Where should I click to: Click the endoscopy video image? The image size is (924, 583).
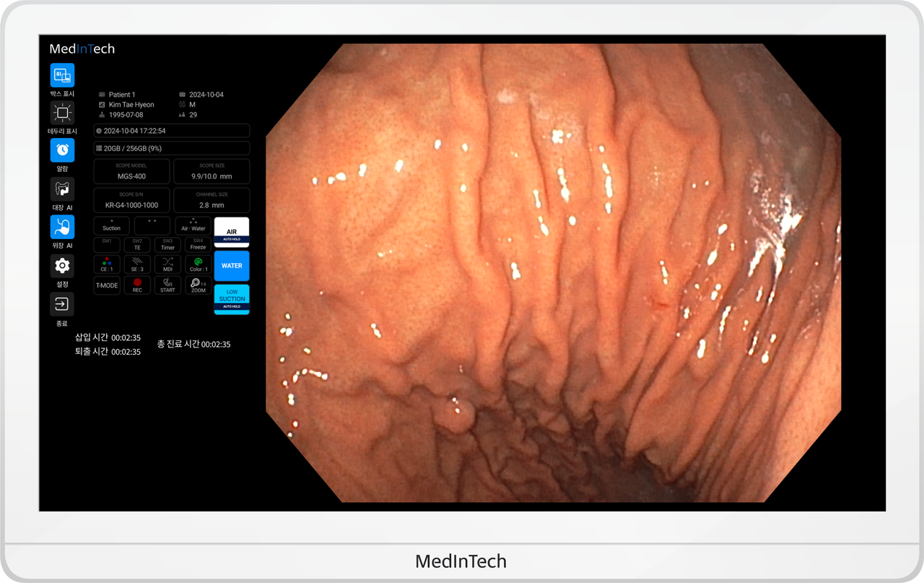553,273
